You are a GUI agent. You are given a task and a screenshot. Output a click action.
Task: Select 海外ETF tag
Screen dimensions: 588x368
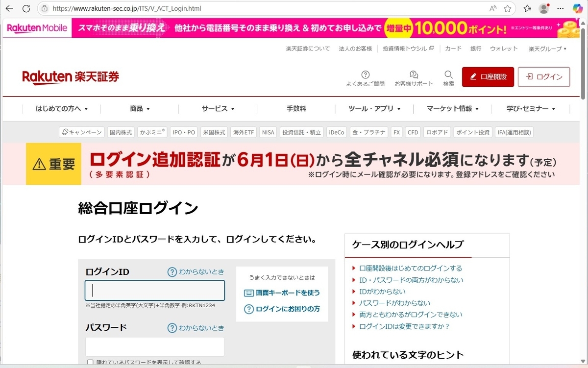click(244, 132)
